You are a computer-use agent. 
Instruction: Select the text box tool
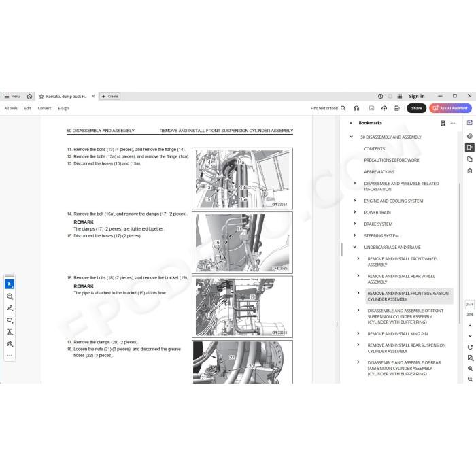10,332
